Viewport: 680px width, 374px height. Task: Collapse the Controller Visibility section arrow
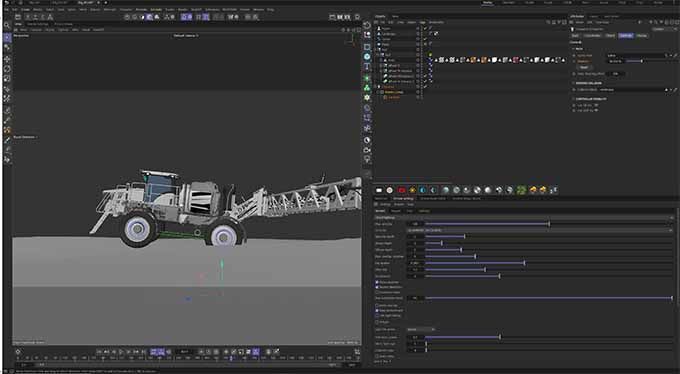point(574,99)
